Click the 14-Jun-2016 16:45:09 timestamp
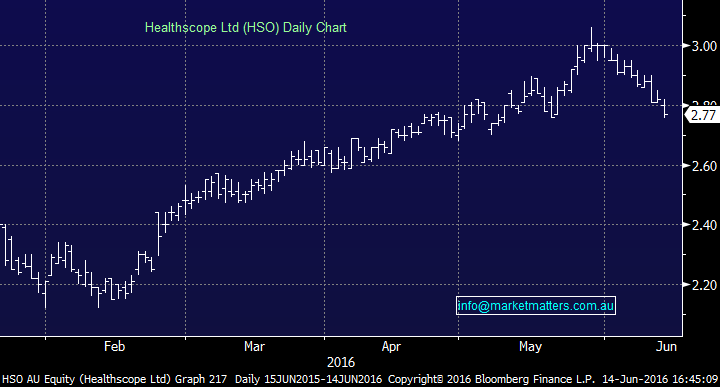This screenshot has height=387, width=720. click(x=660, y=379)
